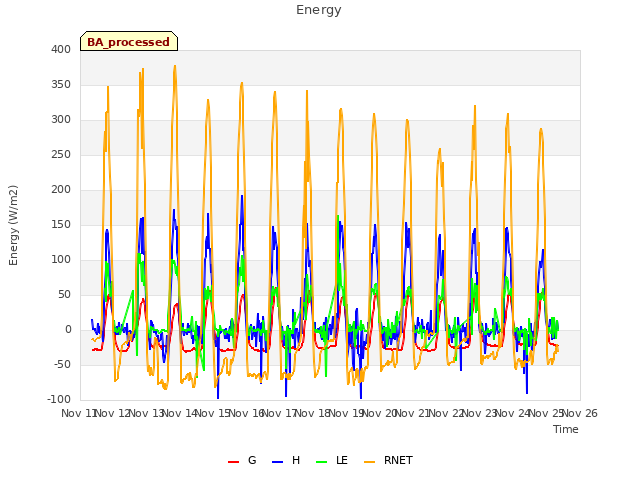Click the 200 y-axis tick label
This screenshot has height=480, width=640.
coord(61,190)
